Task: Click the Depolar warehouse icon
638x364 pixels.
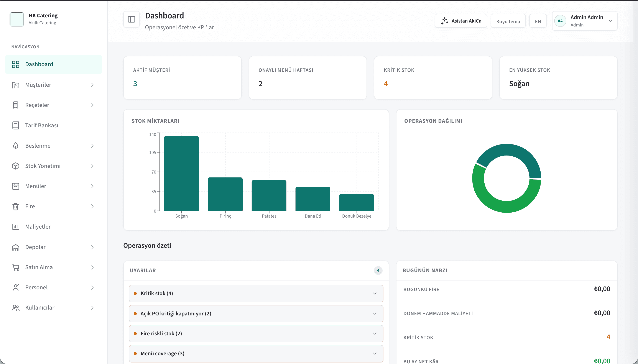Action: pyautogui.click(x=15, y=247)
